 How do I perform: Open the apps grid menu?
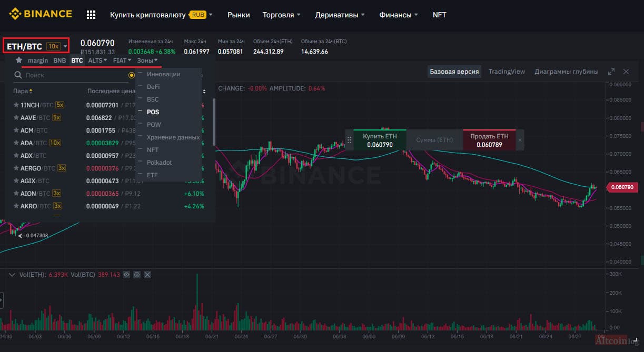tap(91, 15)
